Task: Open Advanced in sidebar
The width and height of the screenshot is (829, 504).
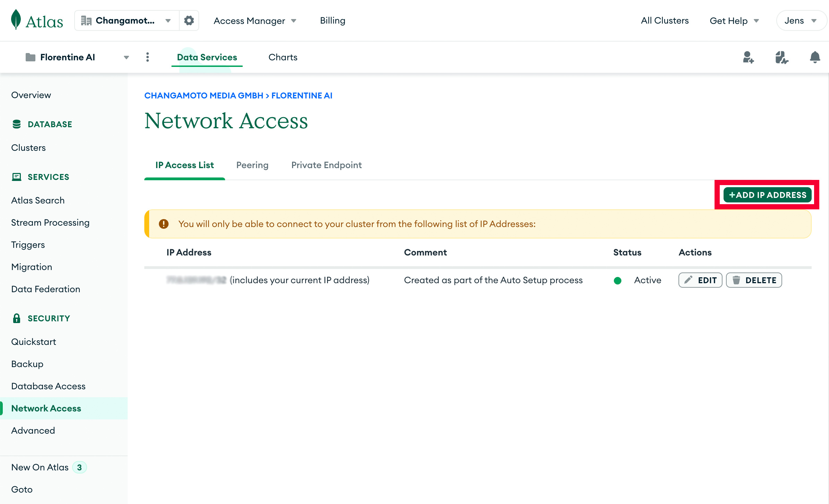Action: click(x=33, y=431)
